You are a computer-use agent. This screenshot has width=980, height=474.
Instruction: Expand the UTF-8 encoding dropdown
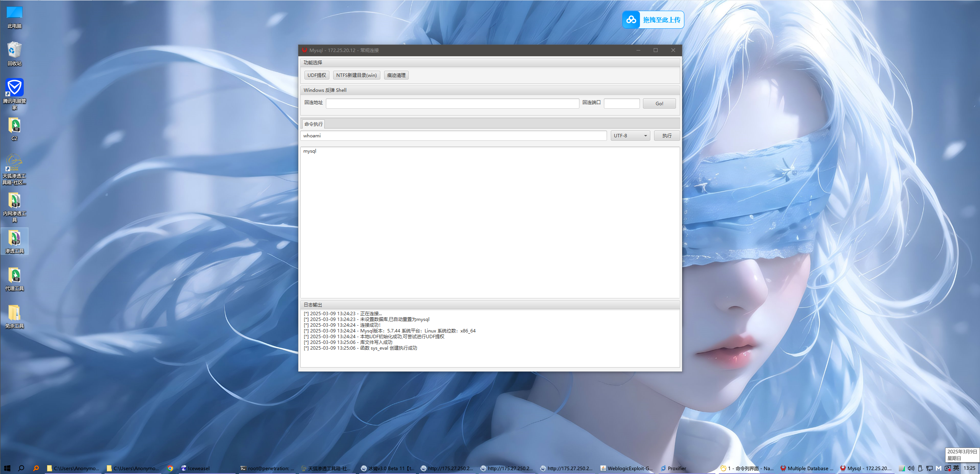pos(630,136)
